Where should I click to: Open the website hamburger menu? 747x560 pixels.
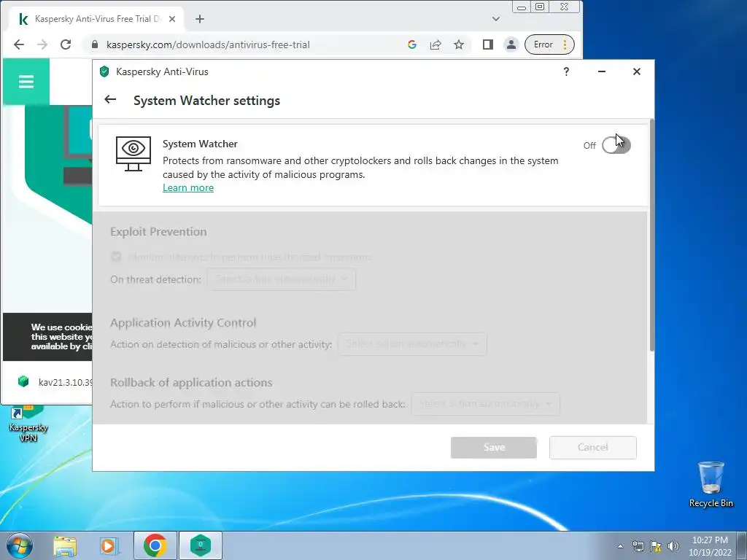[26, 82]
